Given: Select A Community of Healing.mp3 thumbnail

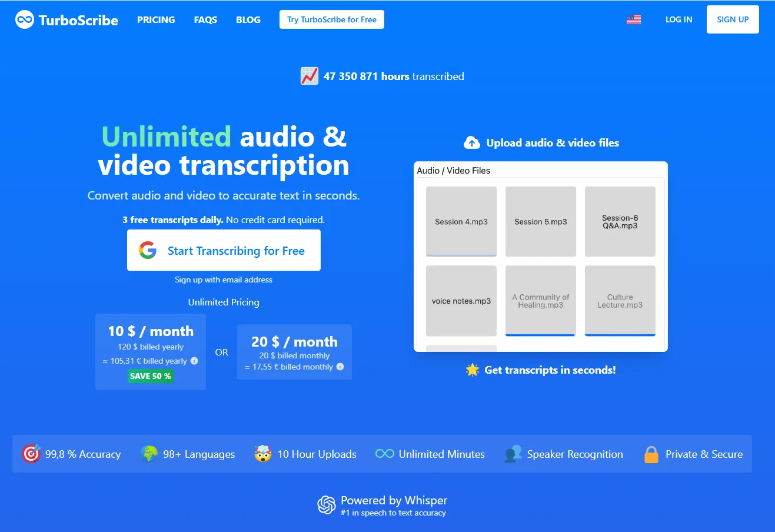Looking at the screenshot, I should [541, 301].
